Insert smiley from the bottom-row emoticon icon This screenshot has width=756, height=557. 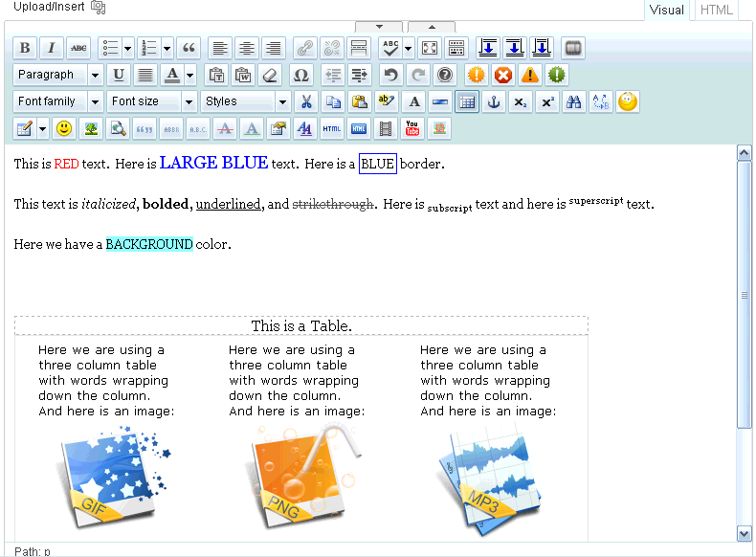pyautogui.click(x=63, y=128)
